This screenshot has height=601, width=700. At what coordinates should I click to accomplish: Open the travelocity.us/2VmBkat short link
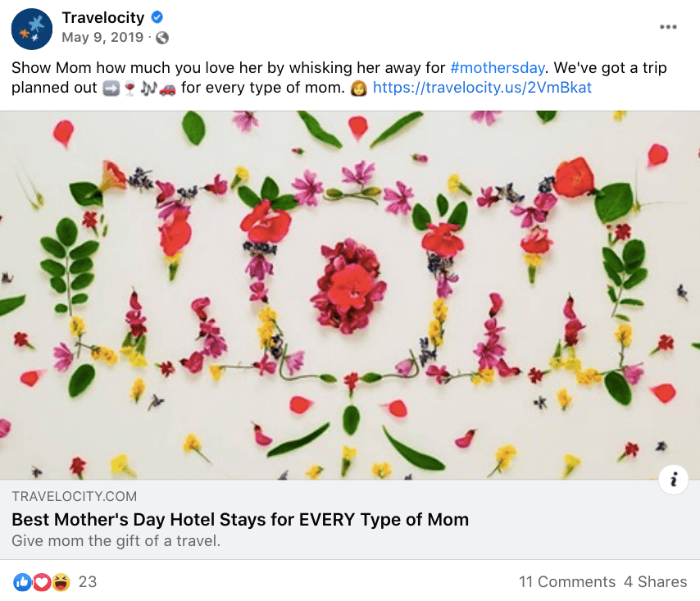click(x=482, y=88)
